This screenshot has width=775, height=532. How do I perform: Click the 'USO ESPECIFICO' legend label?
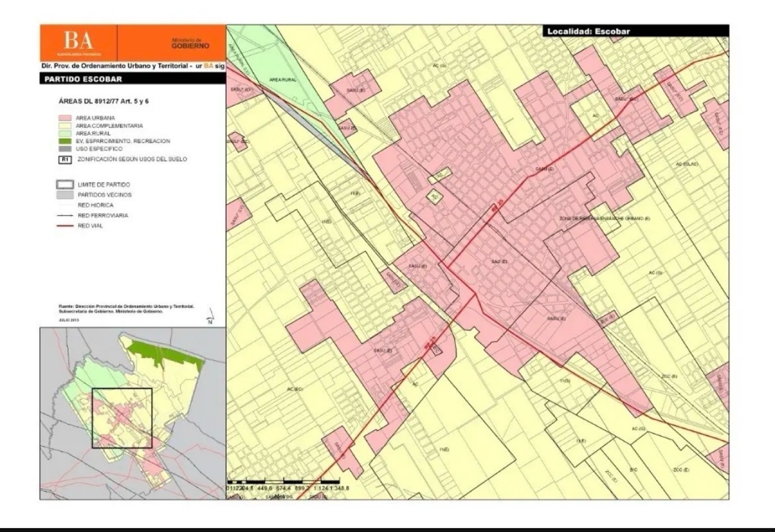(99, 149)
